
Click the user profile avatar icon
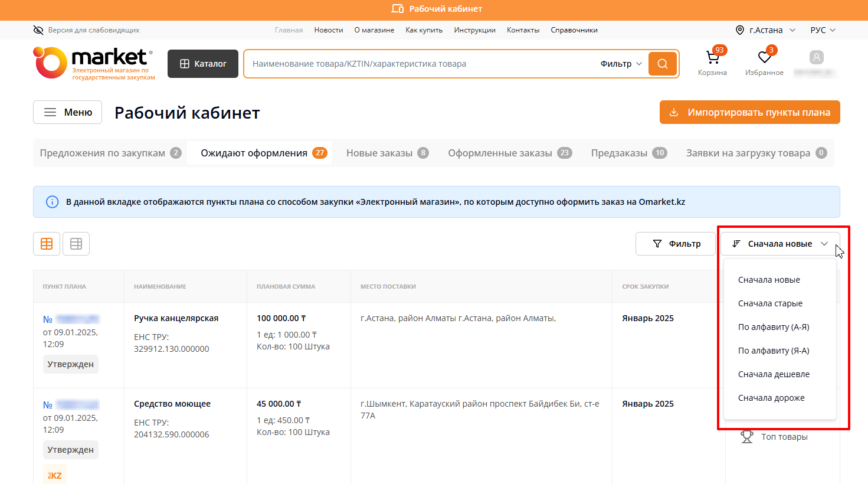pos(816,58)
